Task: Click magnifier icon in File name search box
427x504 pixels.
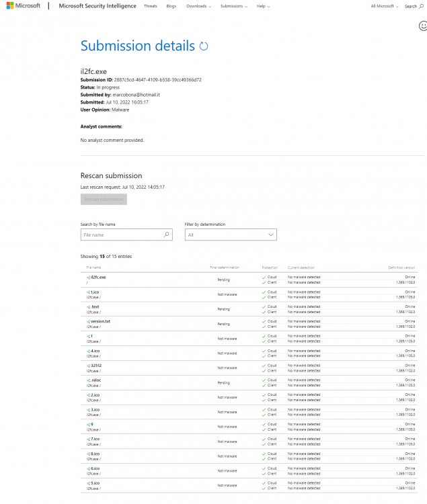Action: coord(166,235)
